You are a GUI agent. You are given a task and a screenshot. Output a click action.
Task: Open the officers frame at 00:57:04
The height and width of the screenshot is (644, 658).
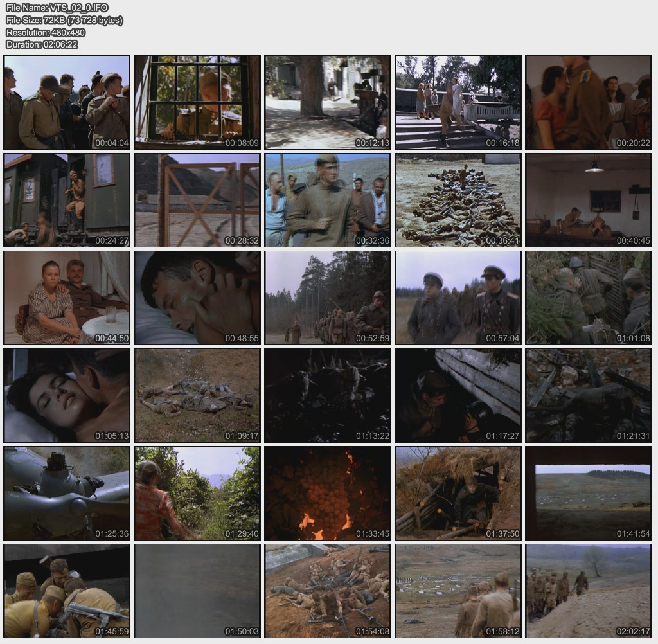pyautogui.click(x=458, y=298)
